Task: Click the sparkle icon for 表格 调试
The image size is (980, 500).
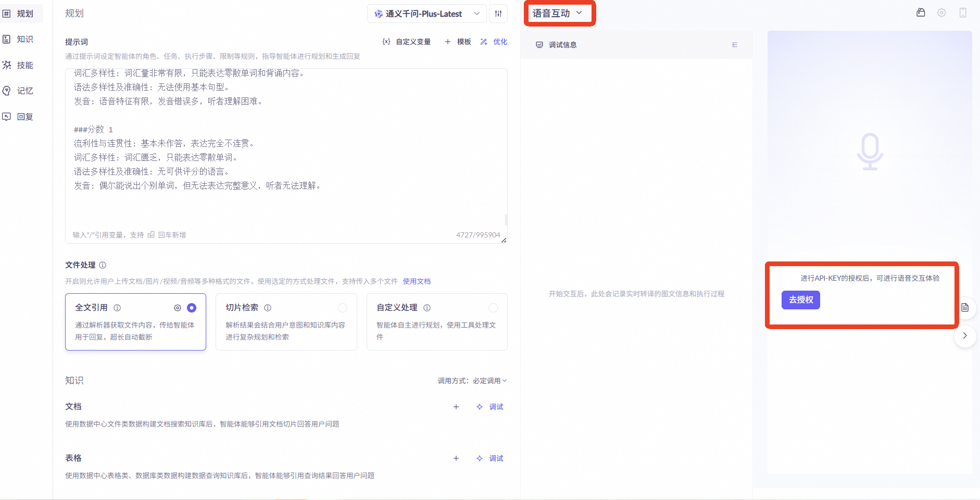Action: (480, 458)
